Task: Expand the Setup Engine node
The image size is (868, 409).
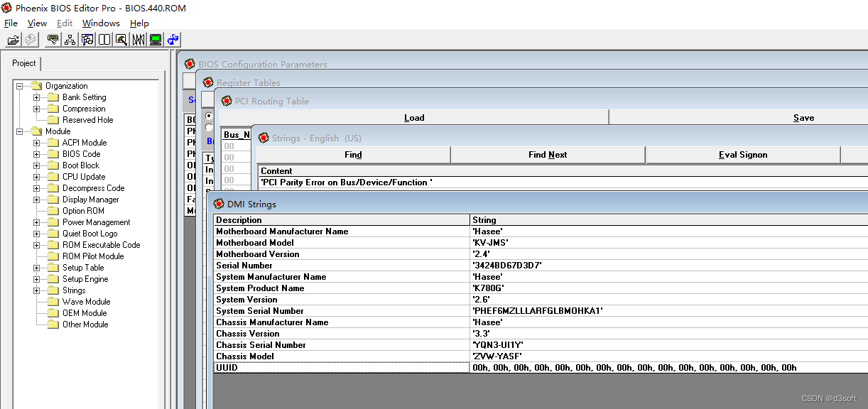Action: [x=37, y=279]
